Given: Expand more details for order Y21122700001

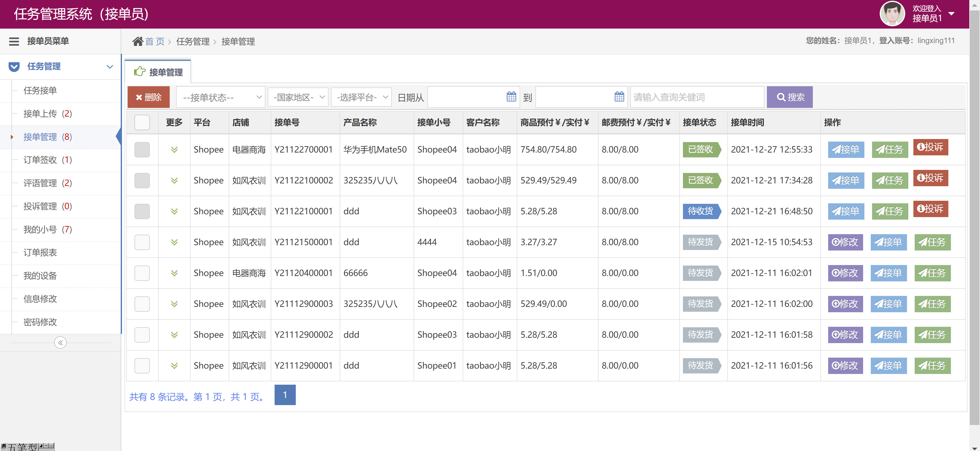Looking at the screenshot, I should coord(174,149).
